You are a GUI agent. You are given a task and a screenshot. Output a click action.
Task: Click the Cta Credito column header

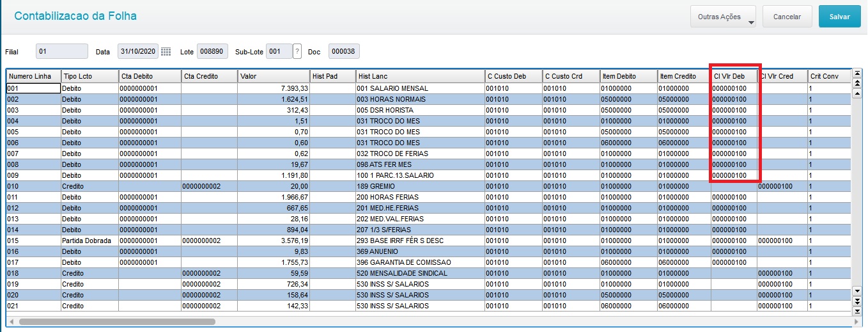tap(210, 76)
